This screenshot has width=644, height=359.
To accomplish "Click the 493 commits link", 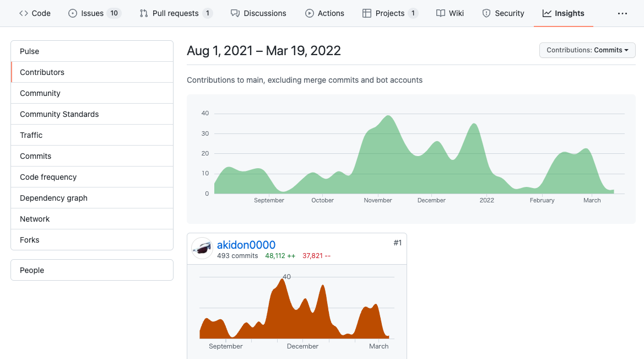I will tap(237, 256).
